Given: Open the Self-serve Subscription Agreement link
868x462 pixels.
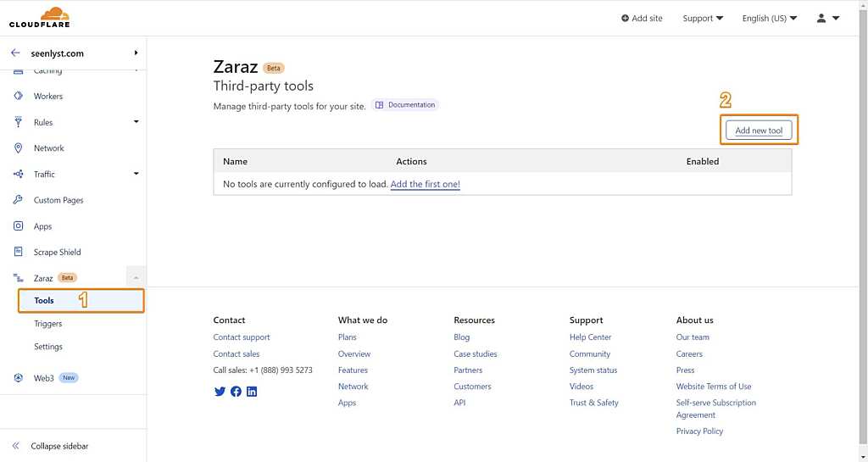Looking at the screenshot, I should pos(715,409).
